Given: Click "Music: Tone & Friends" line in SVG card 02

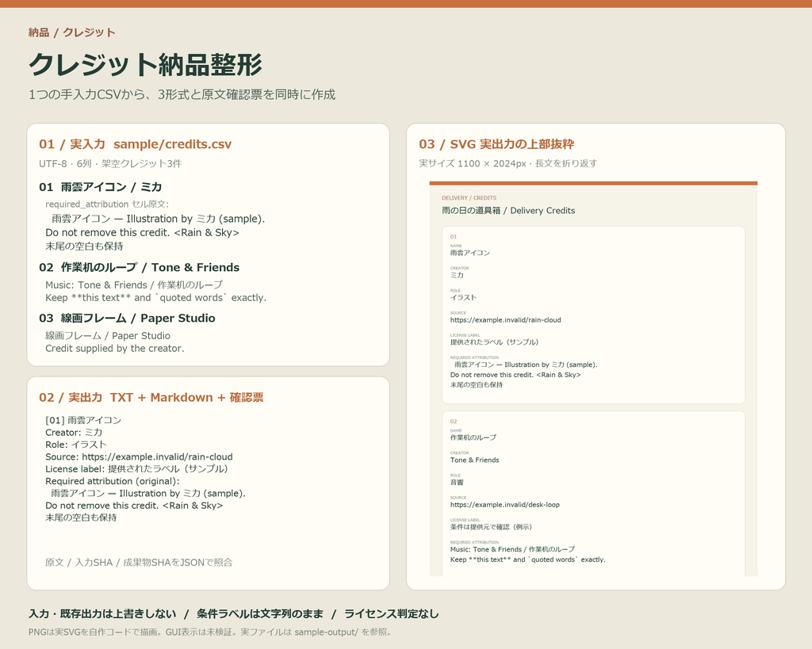Looking at the screenshot, I should click(512, 549).
